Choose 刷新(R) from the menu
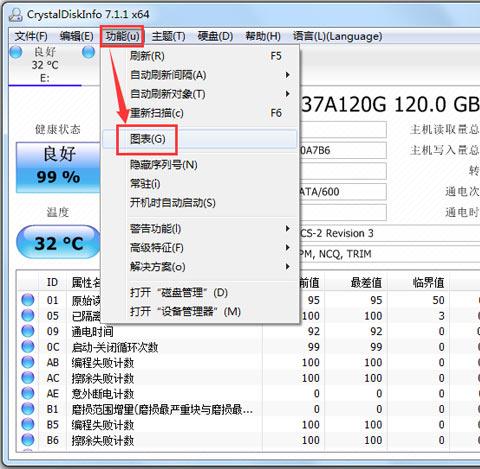 (199, 56)
